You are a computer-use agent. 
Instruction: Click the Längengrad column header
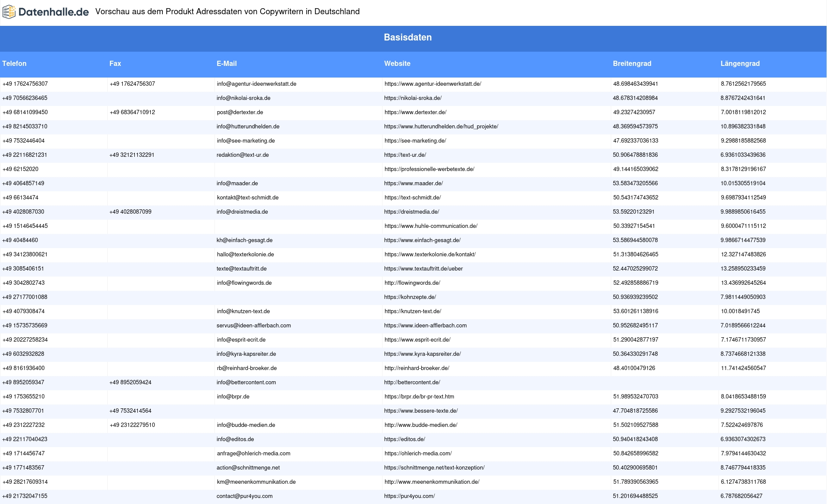pyautogui.click(x=740, y=64)
